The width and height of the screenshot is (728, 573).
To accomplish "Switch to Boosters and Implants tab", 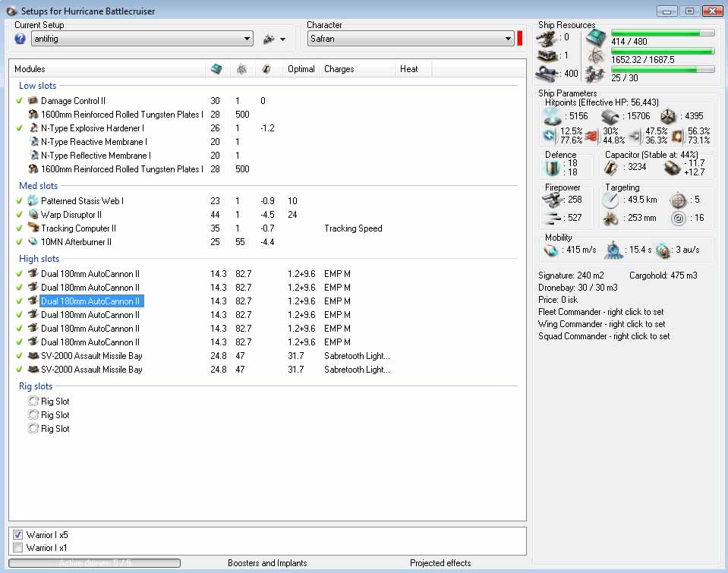I will 267,563.
